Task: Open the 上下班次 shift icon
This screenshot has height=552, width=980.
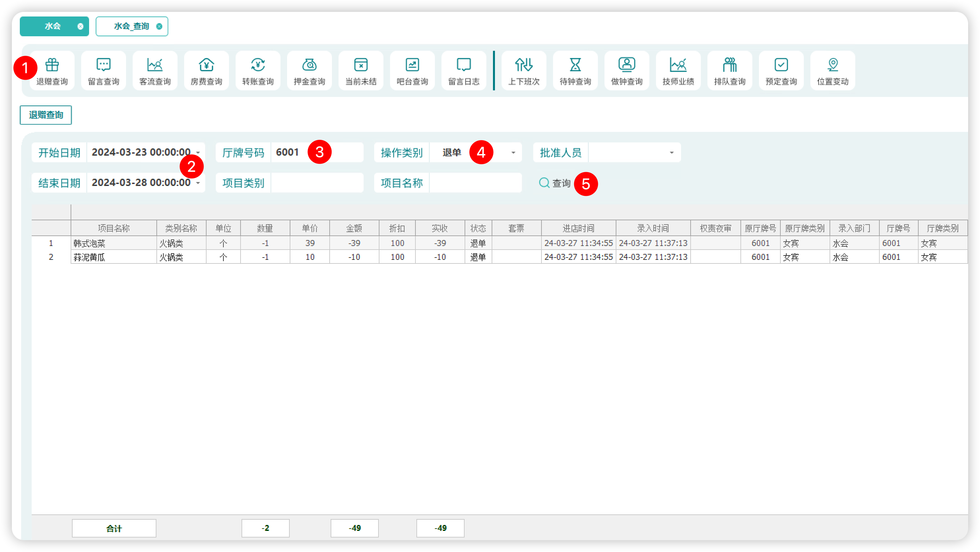Action: click(524, 71)
